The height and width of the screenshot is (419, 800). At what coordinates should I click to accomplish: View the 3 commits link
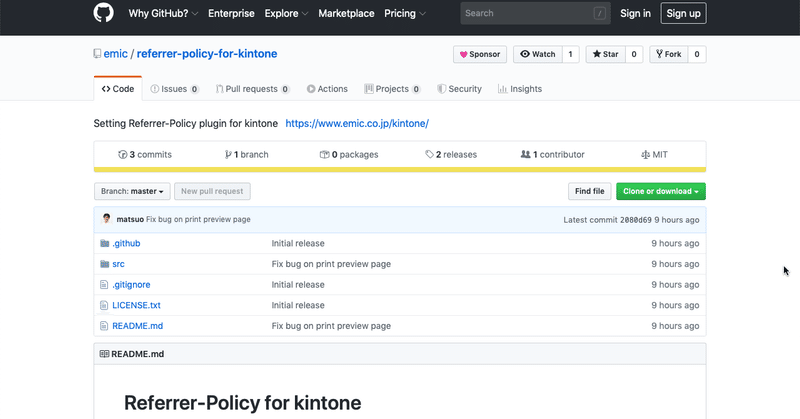point(145,154)
